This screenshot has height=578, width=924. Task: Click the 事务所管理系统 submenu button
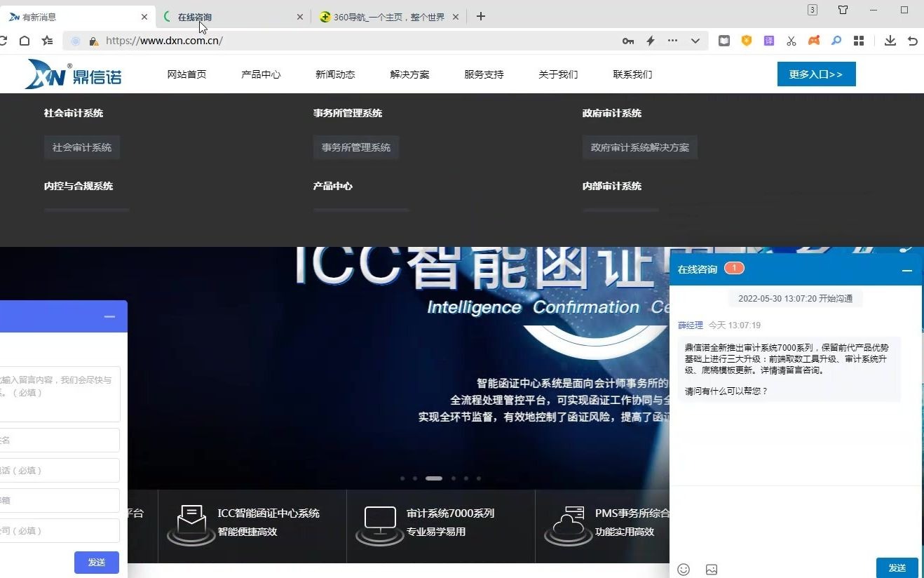tap(356, 147)
